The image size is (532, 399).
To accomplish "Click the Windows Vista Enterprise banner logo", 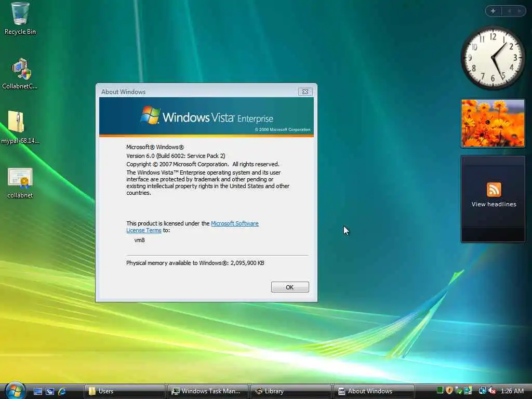I will [207, 116].
